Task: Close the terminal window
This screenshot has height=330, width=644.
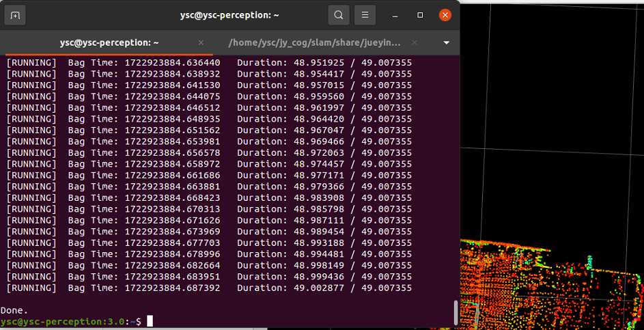Action: pyautogui.click(x=445, y=15)
